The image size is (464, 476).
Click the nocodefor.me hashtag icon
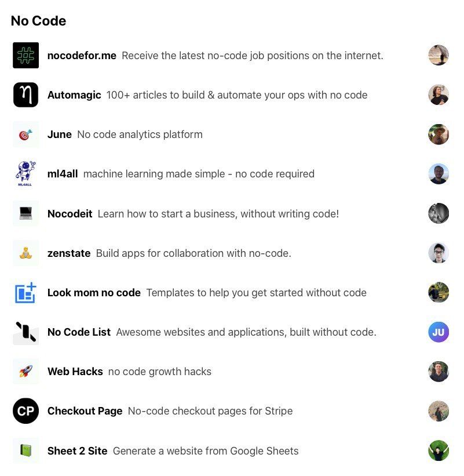point(25,56)
